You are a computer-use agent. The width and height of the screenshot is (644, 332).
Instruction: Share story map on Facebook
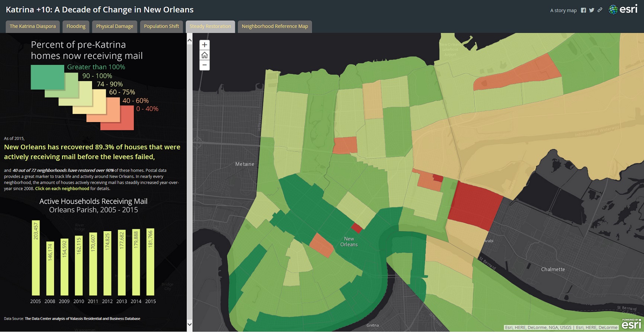[583, 10]
